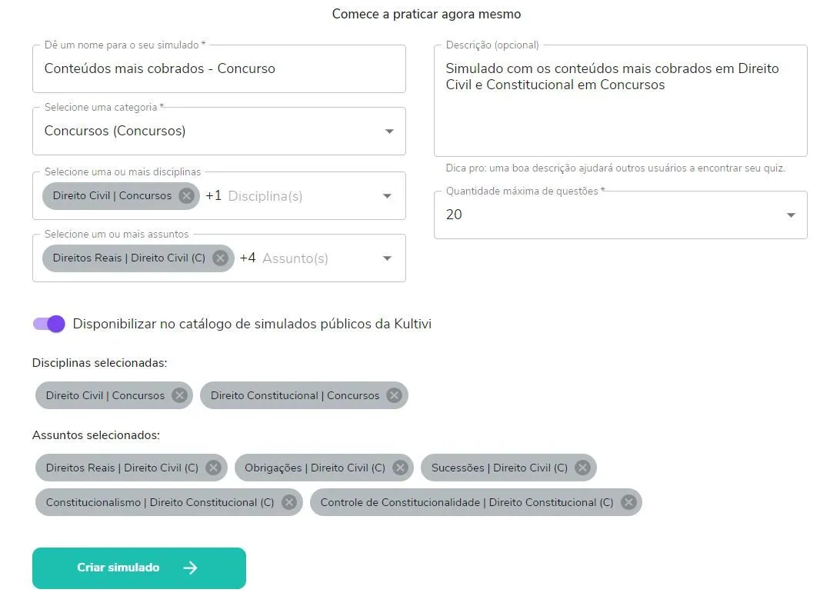Remove Obrigações | Direito Civil (C) chip
The height and width of the screenshot is (616, 840).
400,468
